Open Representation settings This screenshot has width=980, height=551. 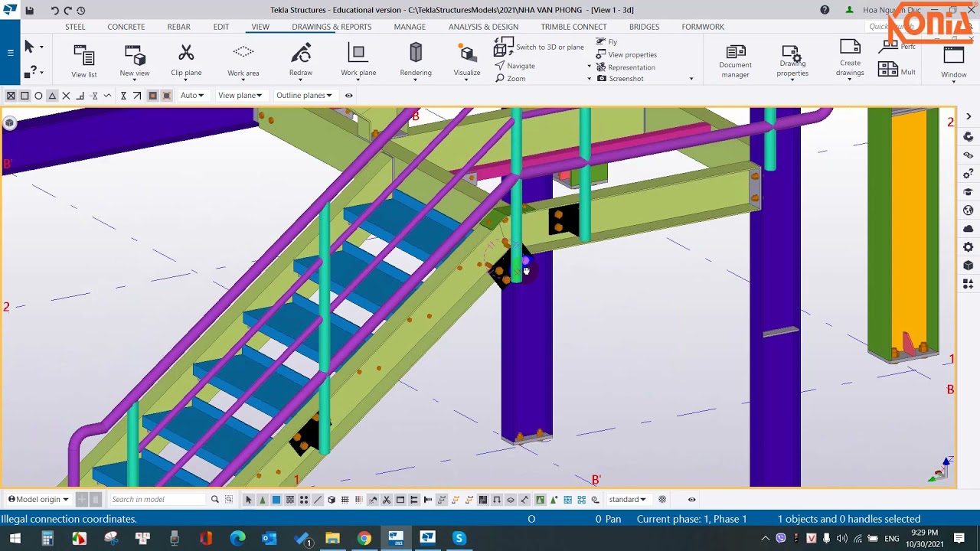pos(626,67)
